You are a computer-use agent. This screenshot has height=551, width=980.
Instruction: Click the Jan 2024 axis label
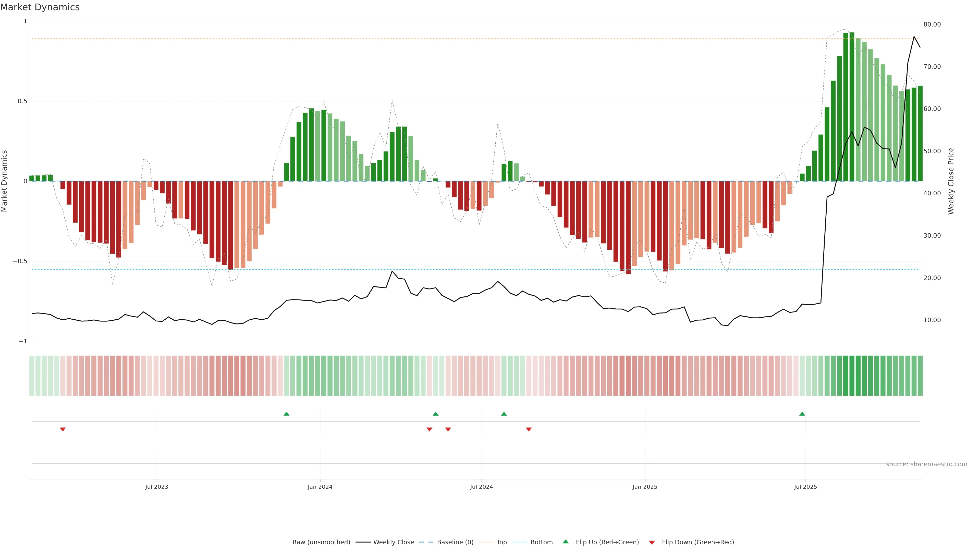pos(320,487)
